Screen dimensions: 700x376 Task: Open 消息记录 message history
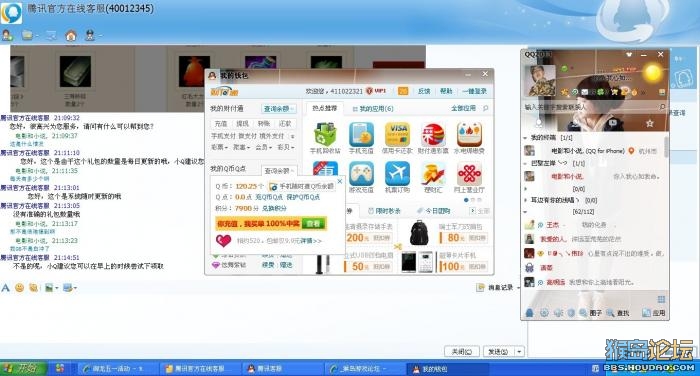(496, 288)
